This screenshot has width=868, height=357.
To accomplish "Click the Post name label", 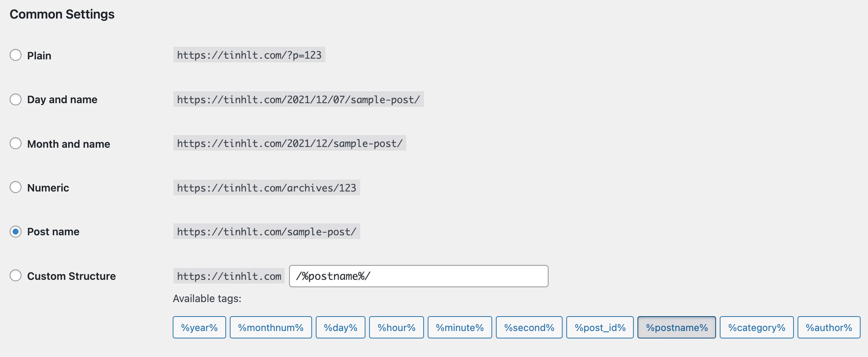I will (53, 232).
